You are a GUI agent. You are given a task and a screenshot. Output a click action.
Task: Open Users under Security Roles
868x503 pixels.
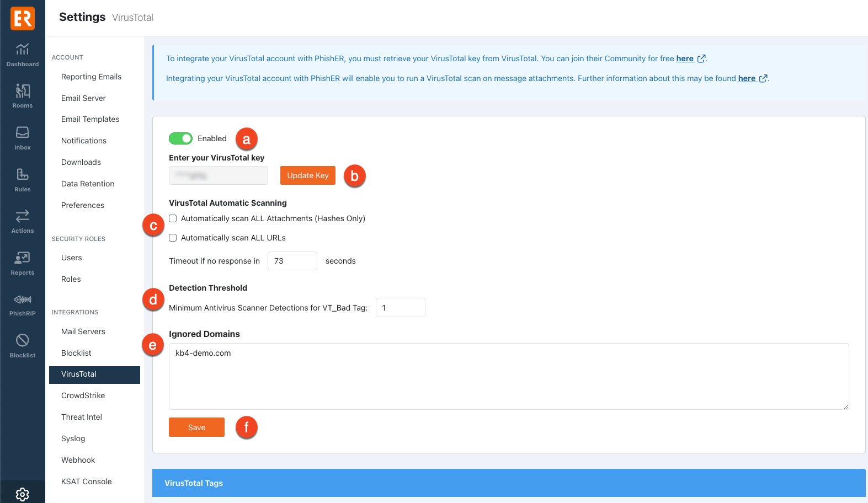point(72,258)
